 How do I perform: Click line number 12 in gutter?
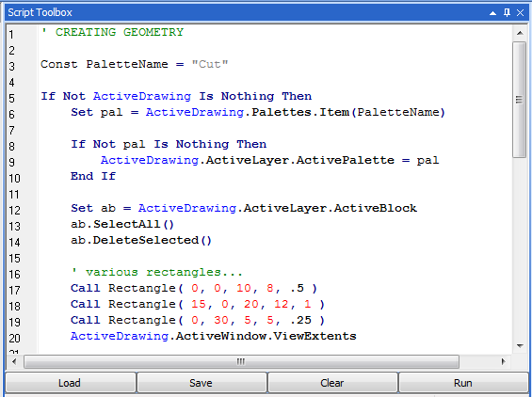[14, 211]
